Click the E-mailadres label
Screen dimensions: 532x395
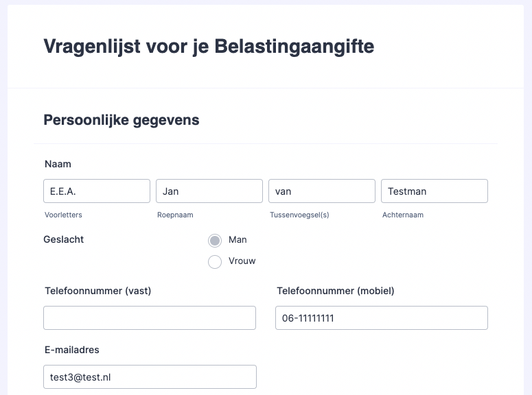[72, 350]
